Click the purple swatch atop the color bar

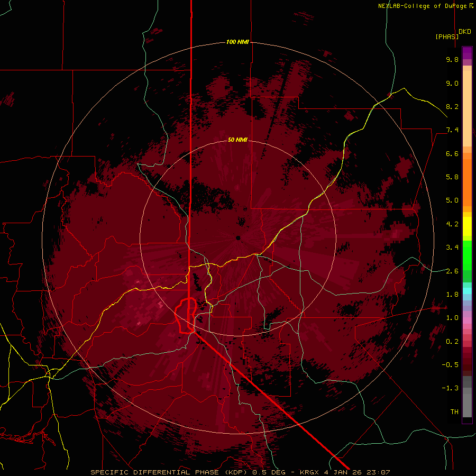pos(467,53)
